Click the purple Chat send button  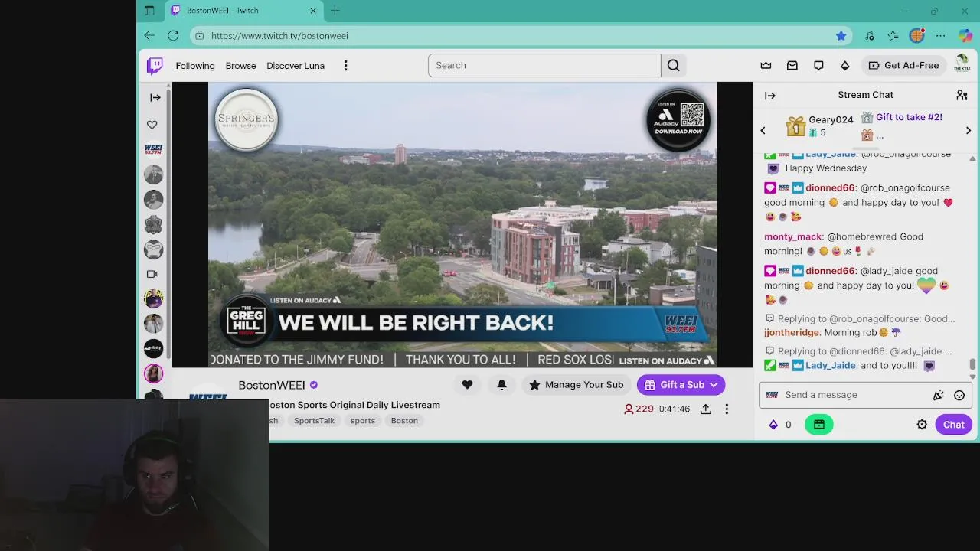[x=953, y=425]
